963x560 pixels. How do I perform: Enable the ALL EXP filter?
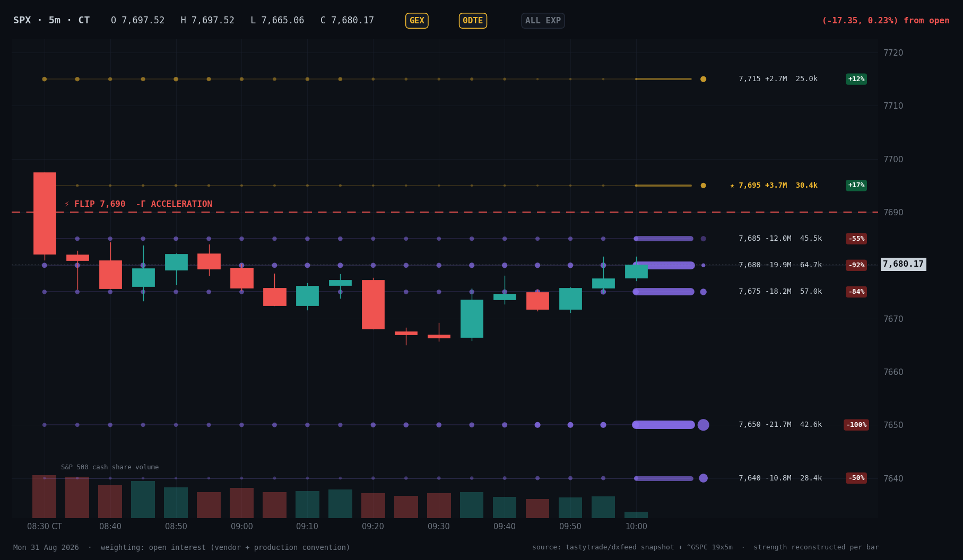[543, 21]
